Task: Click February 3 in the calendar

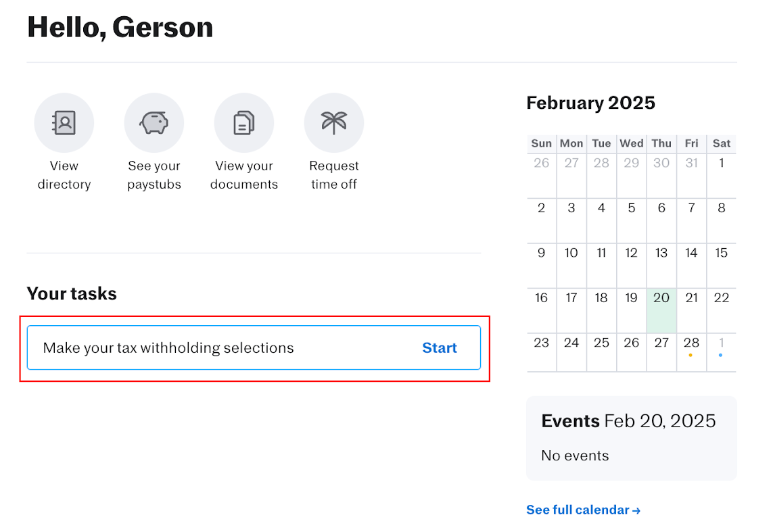Action: coord(571,208)
